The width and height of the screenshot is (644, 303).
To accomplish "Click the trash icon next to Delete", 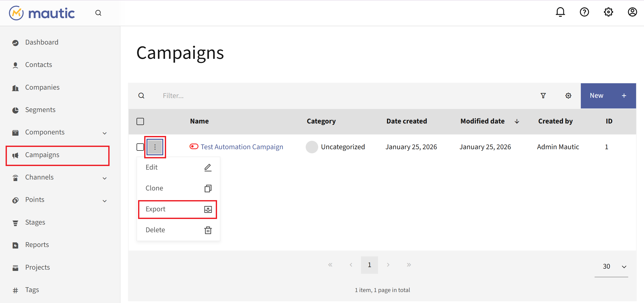I will coord(208,230).
